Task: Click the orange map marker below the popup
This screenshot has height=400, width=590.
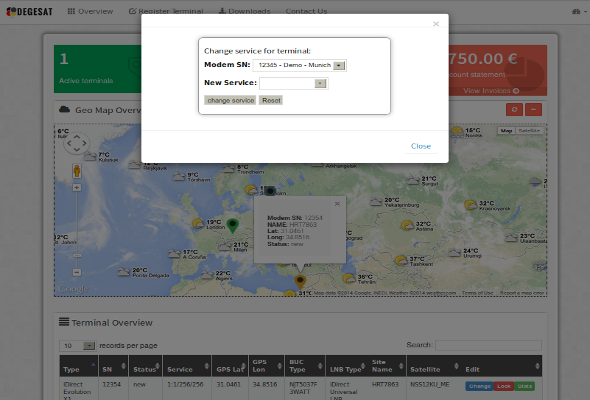Action: 300,281
